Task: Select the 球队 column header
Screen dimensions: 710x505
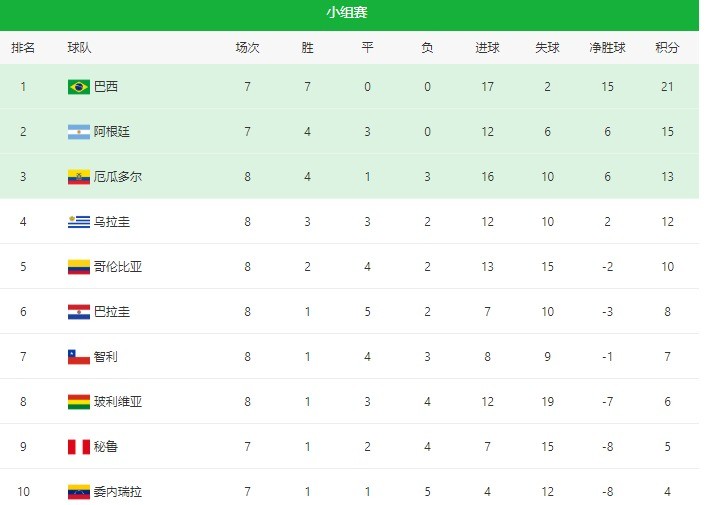Action: [79, 47]
